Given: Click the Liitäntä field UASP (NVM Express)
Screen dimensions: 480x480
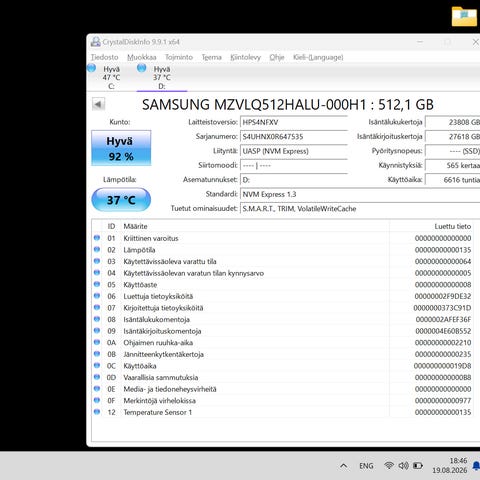Looking at the screenshot, I should pos(294,151).
